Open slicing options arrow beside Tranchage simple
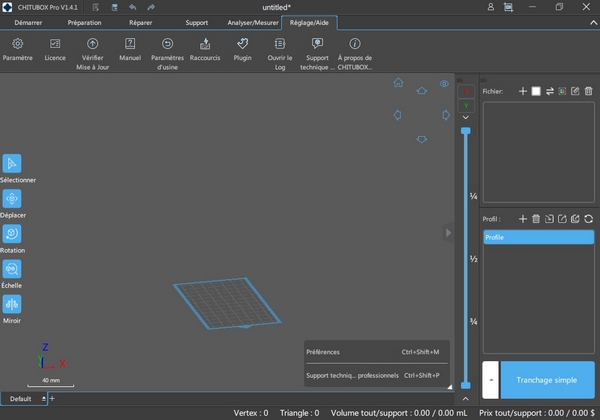 coord(491,380)
